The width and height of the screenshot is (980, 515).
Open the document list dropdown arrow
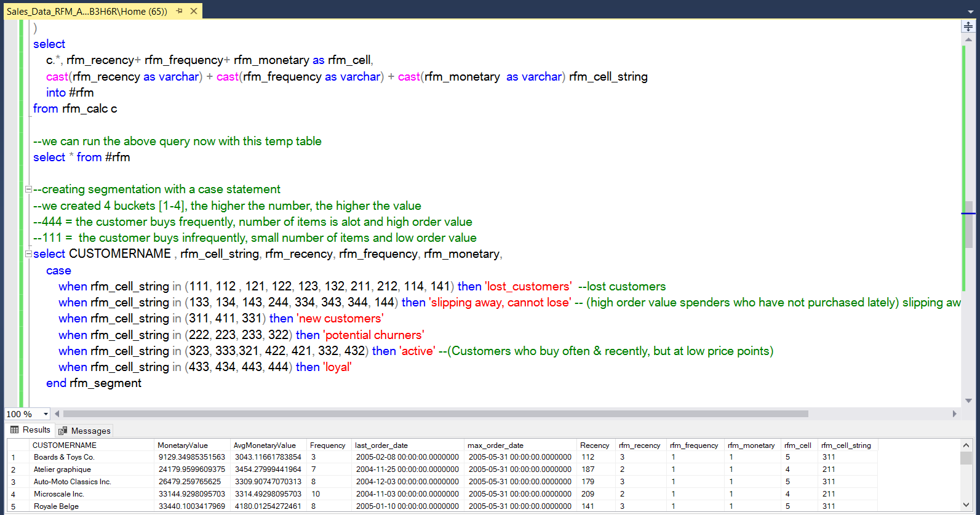(970, 11)
